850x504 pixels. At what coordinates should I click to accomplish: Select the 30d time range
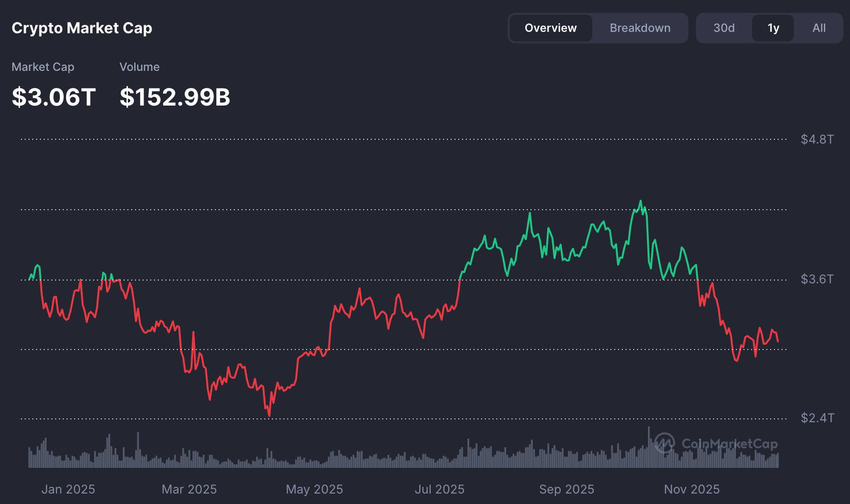coord(724,28)
